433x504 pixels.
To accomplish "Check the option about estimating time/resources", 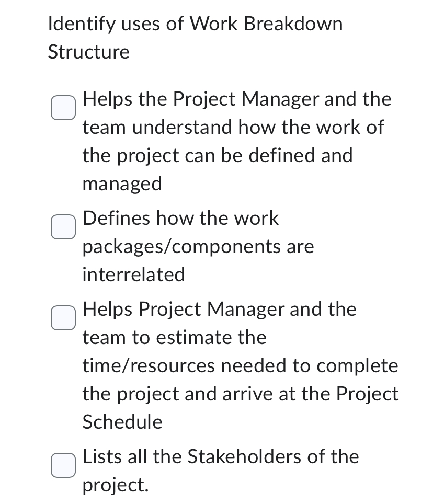I will coord(63,317).
